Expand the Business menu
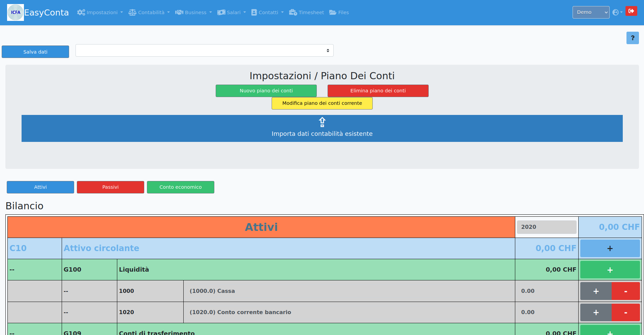 tap(193, 12)
